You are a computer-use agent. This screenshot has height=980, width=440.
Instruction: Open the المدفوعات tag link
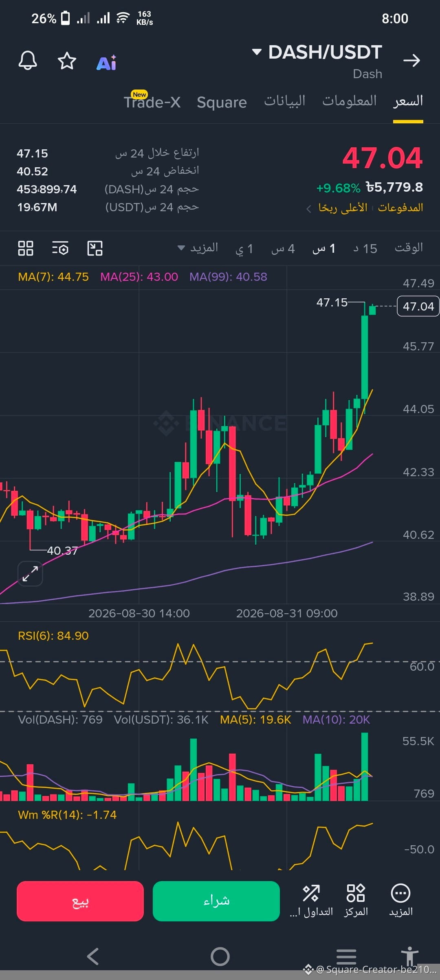coord(400,208)
